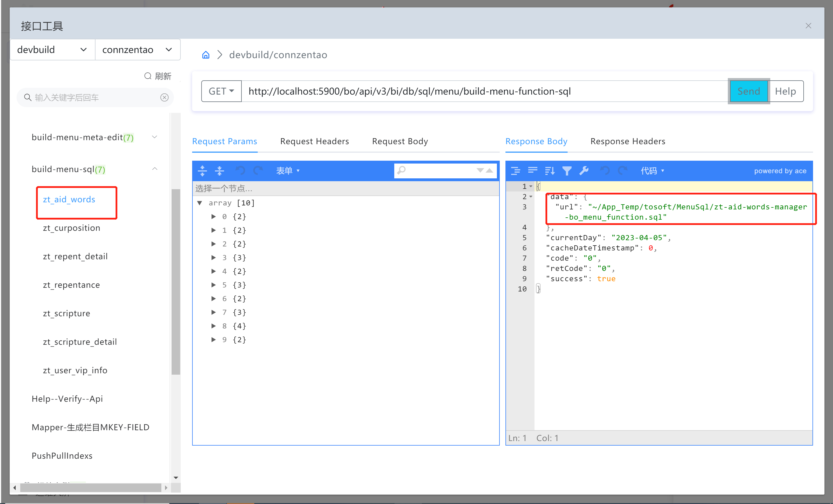Collapse the root array [10] node
The width and height of the screenshot is (833, 504).
tap(200, 203)
